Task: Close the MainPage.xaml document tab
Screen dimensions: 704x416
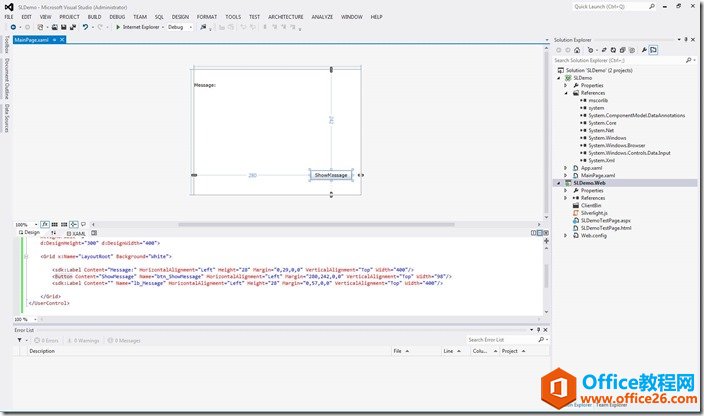Action: coord(62,40)
